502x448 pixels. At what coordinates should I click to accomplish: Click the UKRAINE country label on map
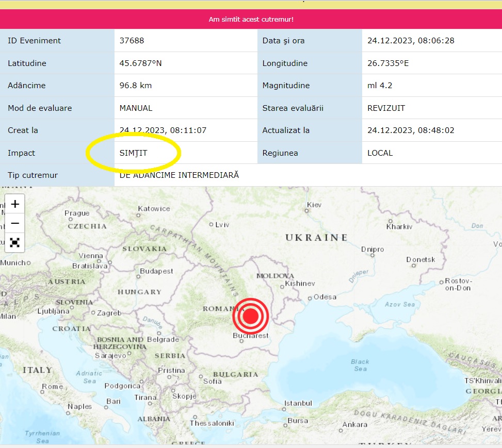(x=317, y=238)
